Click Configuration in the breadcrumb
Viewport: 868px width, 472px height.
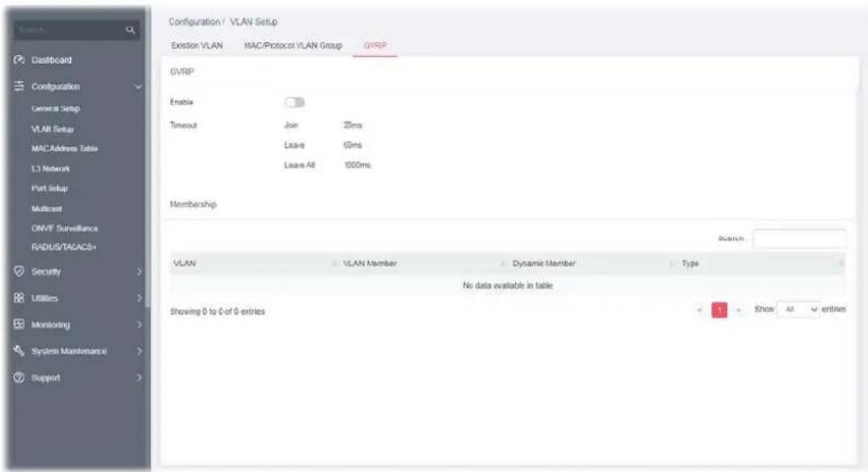(x=194, y=22)
